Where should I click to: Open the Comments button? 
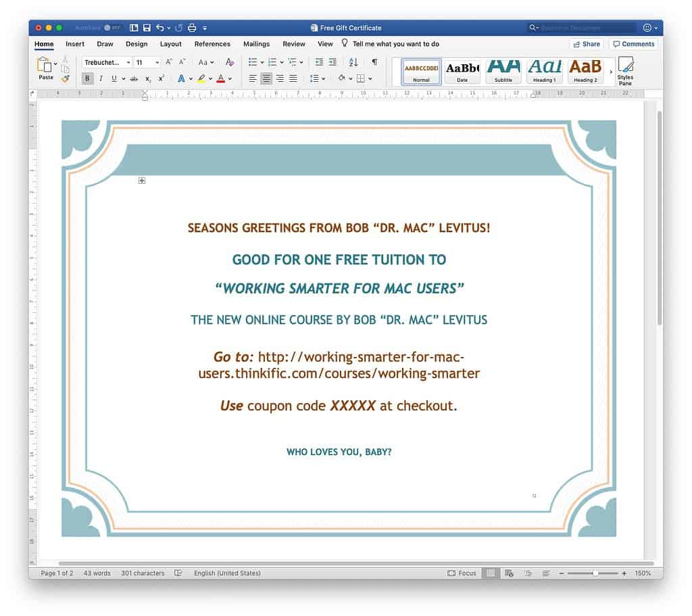pyautogui.click(x=633, y=44)
